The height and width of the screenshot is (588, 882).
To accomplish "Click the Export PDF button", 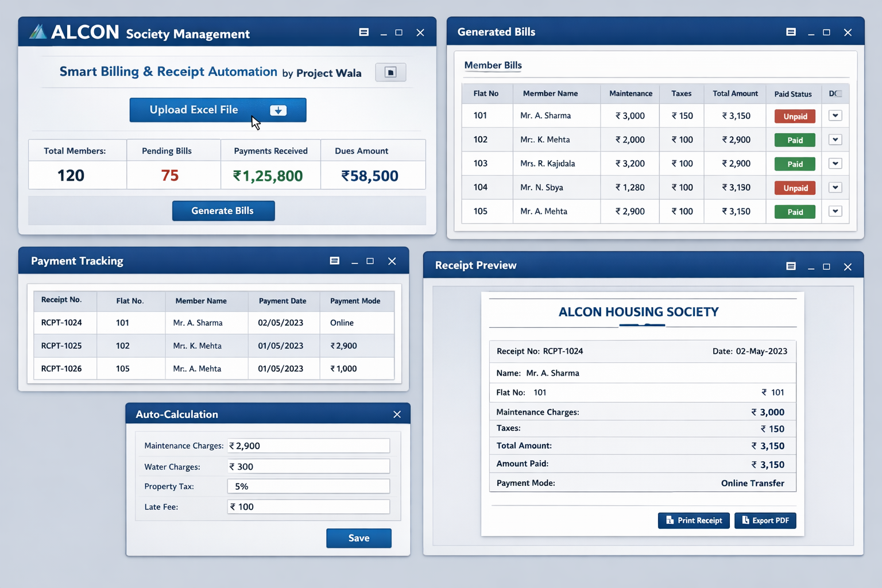I will tap(765, 521).
